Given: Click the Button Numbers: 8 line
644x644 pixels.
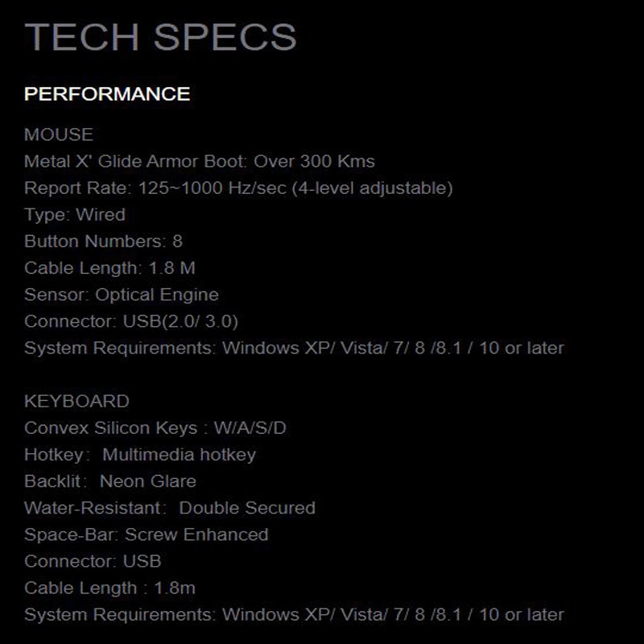Looking at the screenshot, I should pyautogui.click(x=104, y=242).
